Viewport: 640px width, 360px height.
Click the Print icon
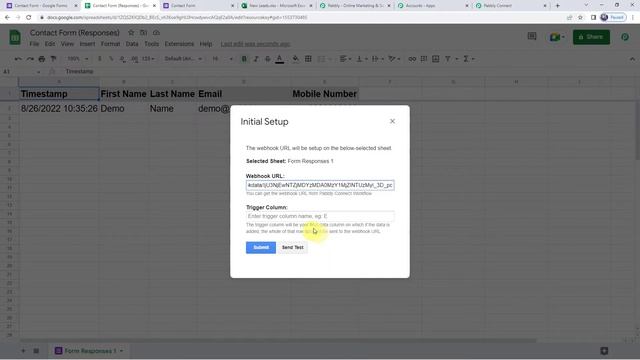coord(42,59)
